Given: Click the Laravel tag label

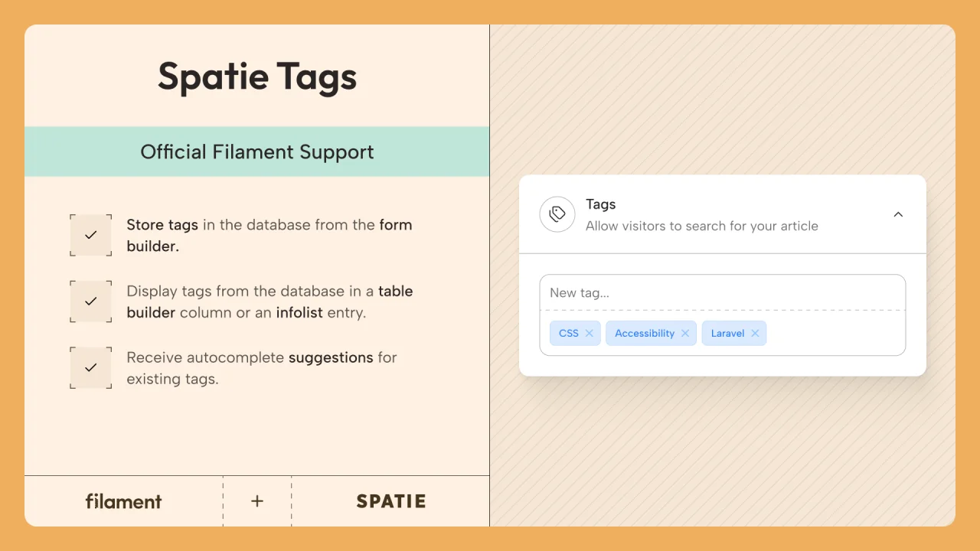Looking at the screenshot, I should click(727, 333).
